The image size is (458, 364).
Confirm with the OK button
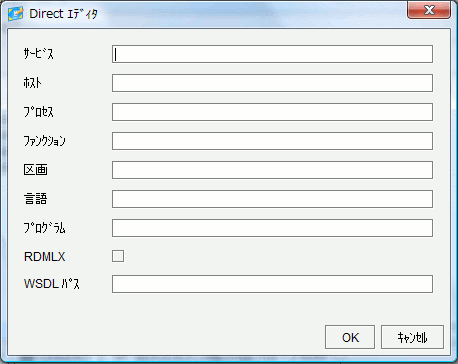350,337
